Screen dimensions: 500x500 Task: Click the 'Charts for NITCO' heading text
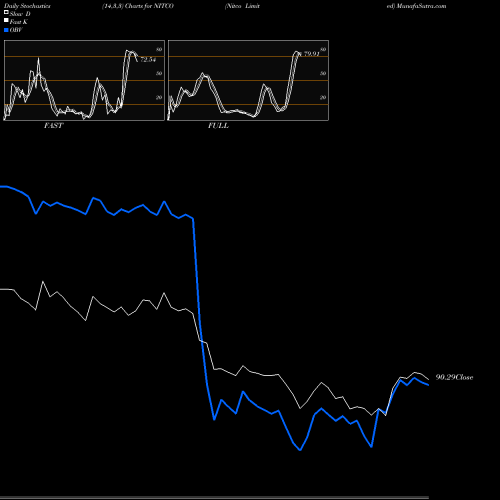[x=149, y=6]
